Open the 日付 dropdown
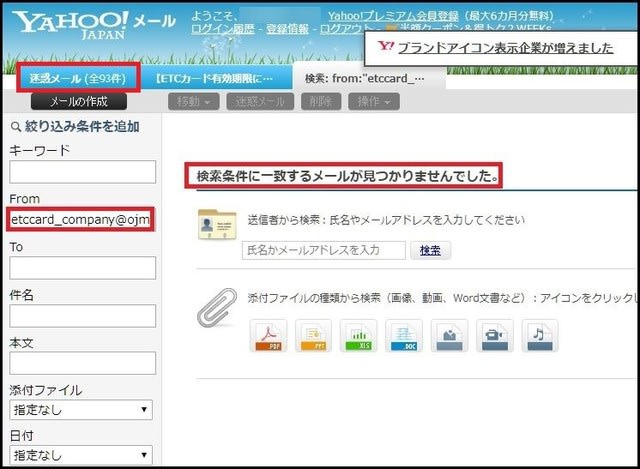This screenshot has height=469, width=640. (x=81, y=455)
